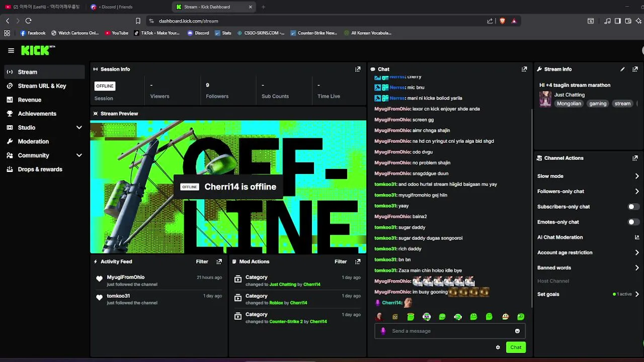Click the AI Chat Moderation external link icon
Image resolution: width=644 pixels, height=362 pixels.
[637, 237]
